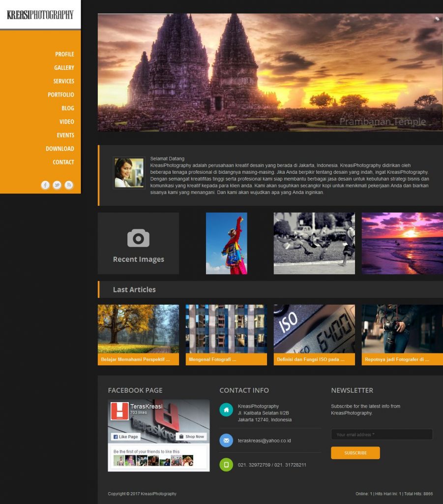The image size is (443, 504).
Task: Click the KreasiPhotography logo
Action: point(40,15)
